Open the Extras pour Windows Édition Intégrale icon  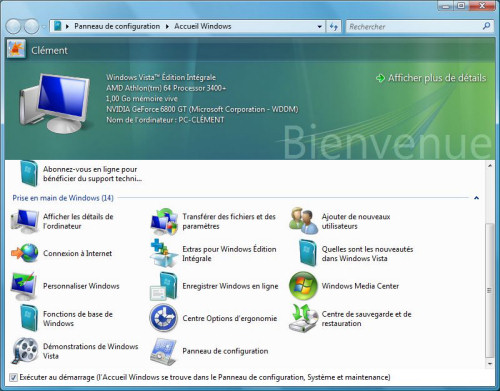pos(164,253)
